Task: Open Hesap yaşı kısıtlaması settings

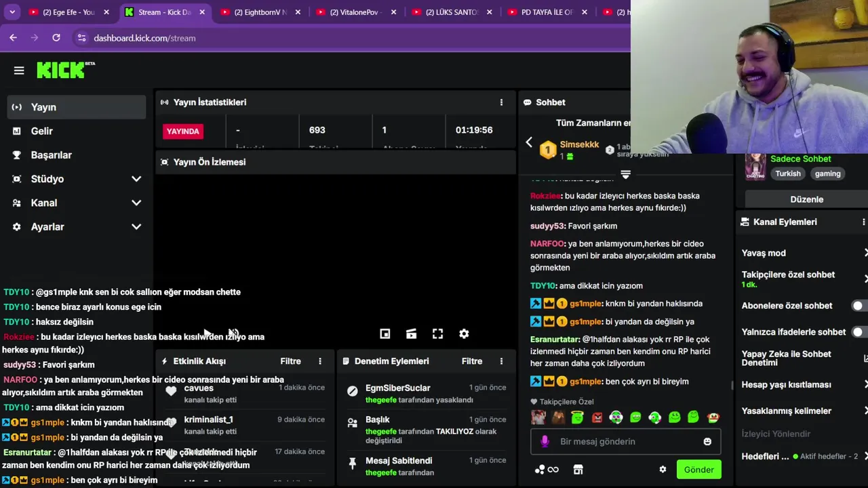Action: pos(804,385)
